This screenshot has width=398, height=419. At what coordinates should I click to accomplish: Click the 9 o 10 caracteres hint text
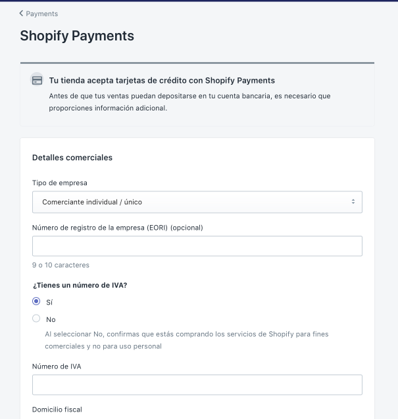(x=61, y=265)
